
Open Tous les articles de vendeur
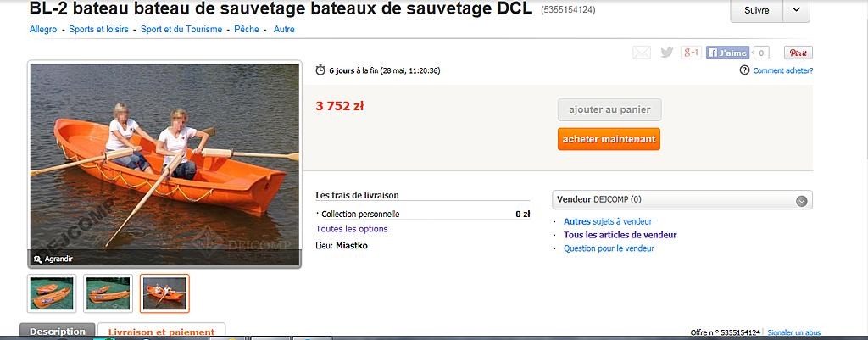(620, 235)
